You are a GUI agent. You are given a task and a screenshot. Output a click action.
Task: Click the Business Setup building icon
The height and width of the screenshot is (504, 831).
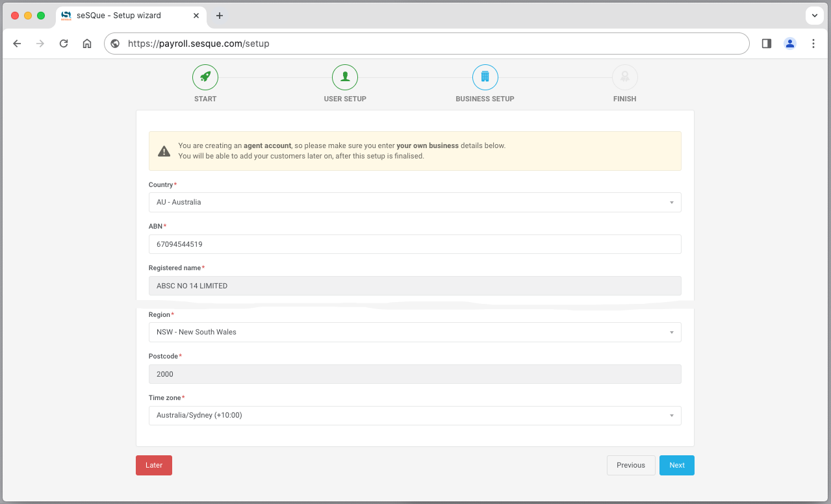pyautogui.click(x=485, y=77)
